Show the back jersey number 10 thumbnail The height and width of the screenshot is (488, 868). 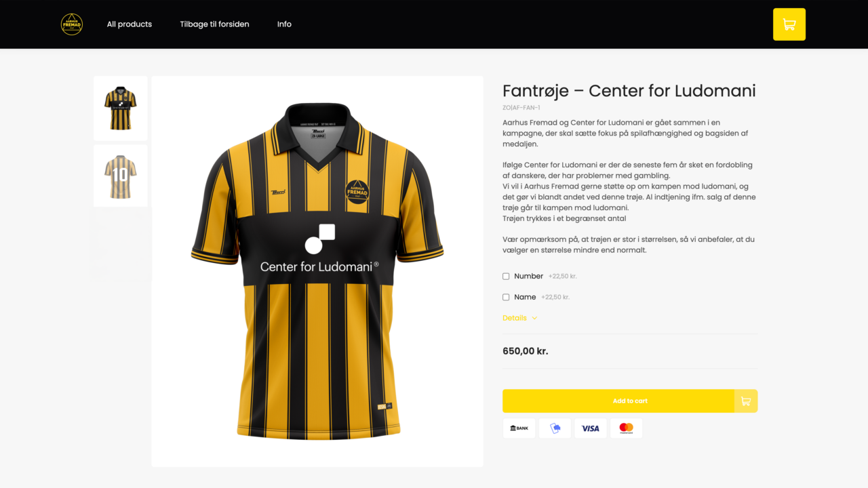tap(120, 176)
